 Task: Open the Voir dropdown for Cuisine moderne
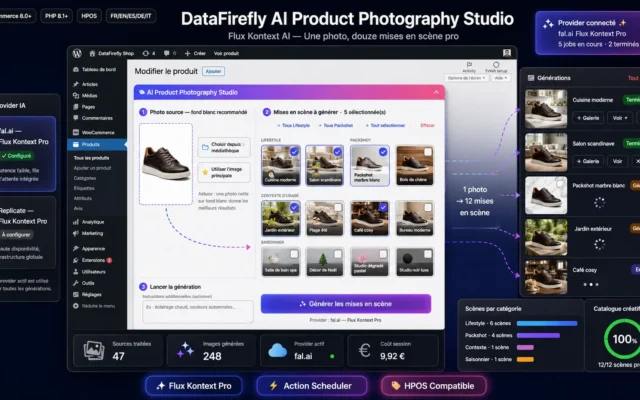click(x=620, y=118)
